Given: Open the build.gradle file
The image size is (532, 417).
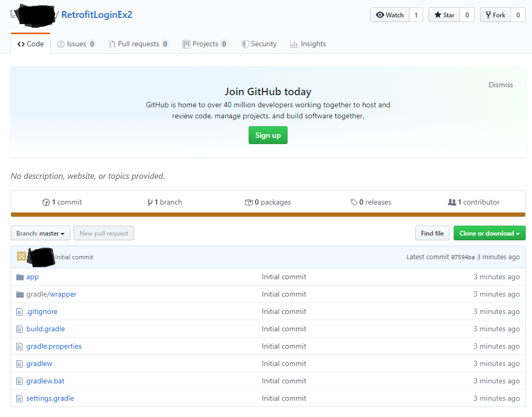Looking at the screenshot, I should (45, 329).
